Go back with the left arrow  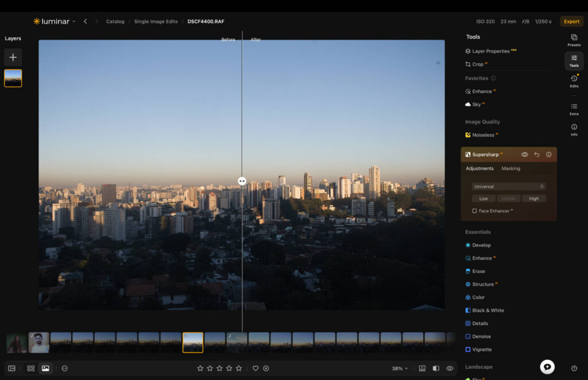(86, 21)
